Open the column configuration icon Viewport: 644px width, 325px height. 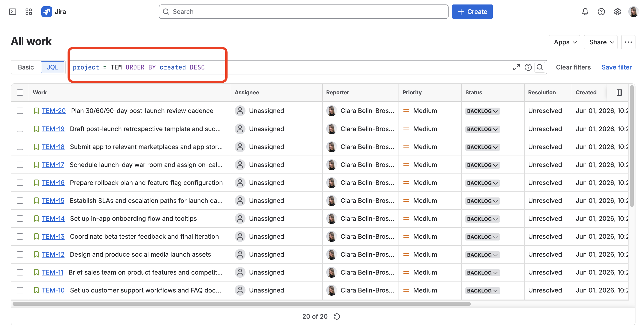[619, 92]
